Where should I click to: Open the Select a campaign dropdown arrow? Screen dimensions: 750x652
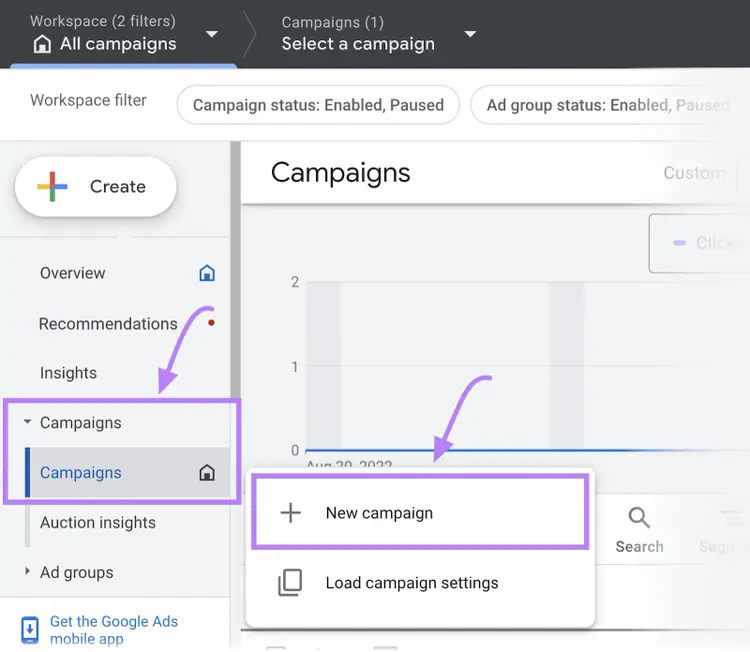470,34
